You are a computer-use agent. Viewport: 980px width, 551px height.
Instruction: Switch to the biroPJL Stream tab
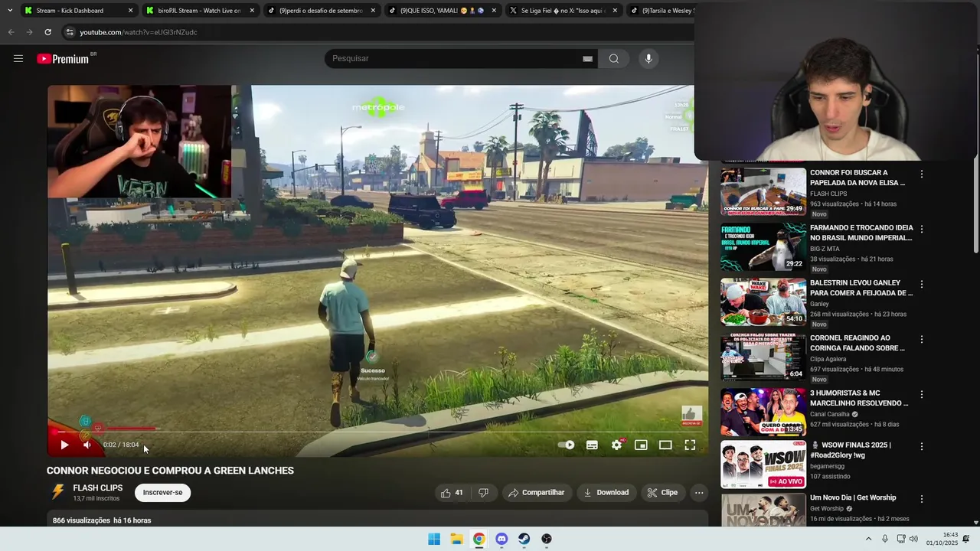[199, 11]
